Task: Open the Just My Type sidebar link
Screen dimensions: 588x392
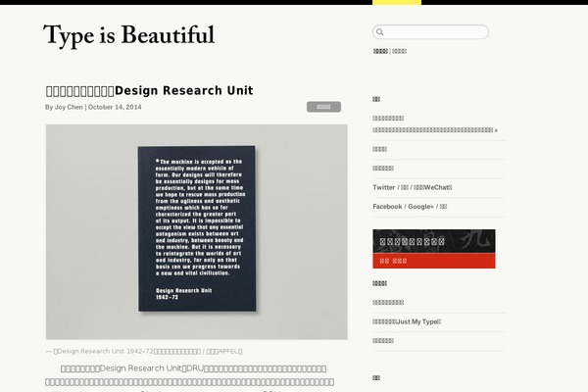Action: [407, 321]
